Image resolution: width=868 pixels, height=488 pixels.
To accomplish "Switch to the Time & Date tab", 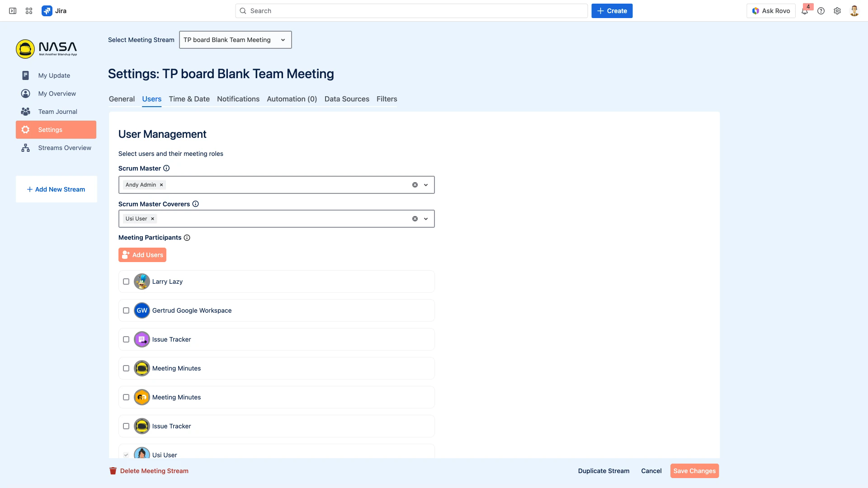I will (x=189, y=99).
